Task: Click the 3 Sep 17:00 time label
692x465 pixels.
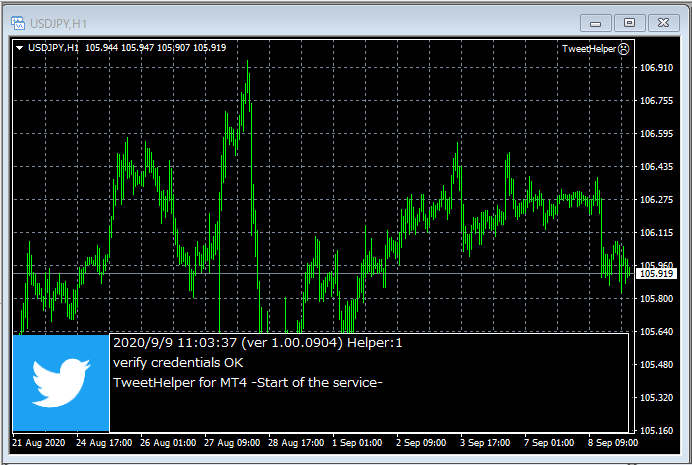Action: point(485,442)
